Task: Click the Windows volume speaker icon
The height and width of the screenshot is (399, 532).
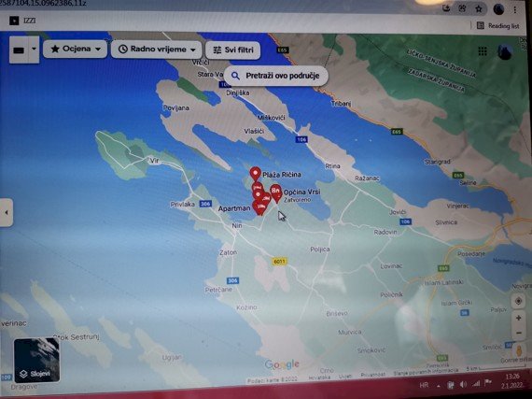Action: [x=463, y=384]
